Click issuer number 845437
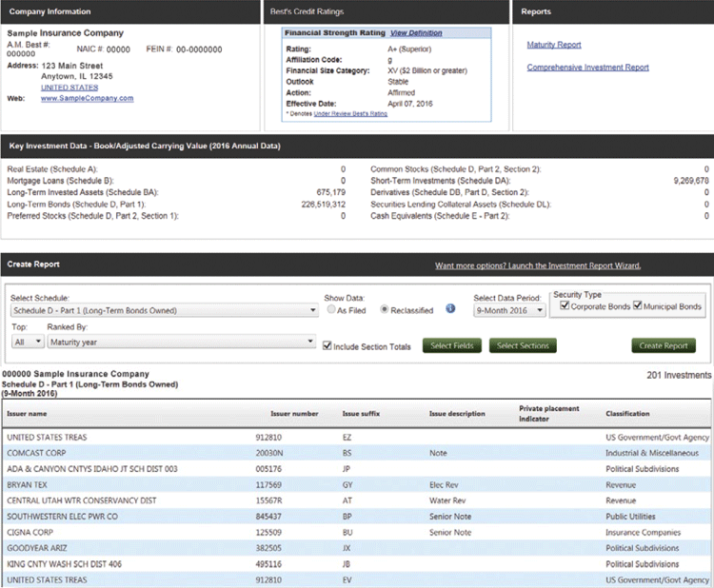The width and height of the screenshot is (714, 588). 268,517
